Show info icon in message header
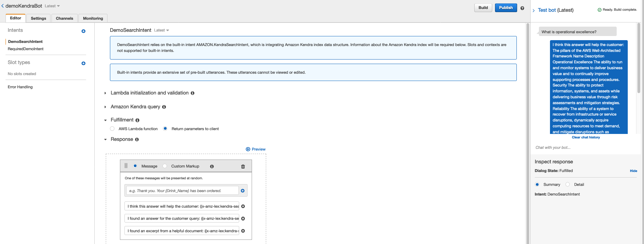Viewport: 644px width, 244px height. tap(212, 166)
